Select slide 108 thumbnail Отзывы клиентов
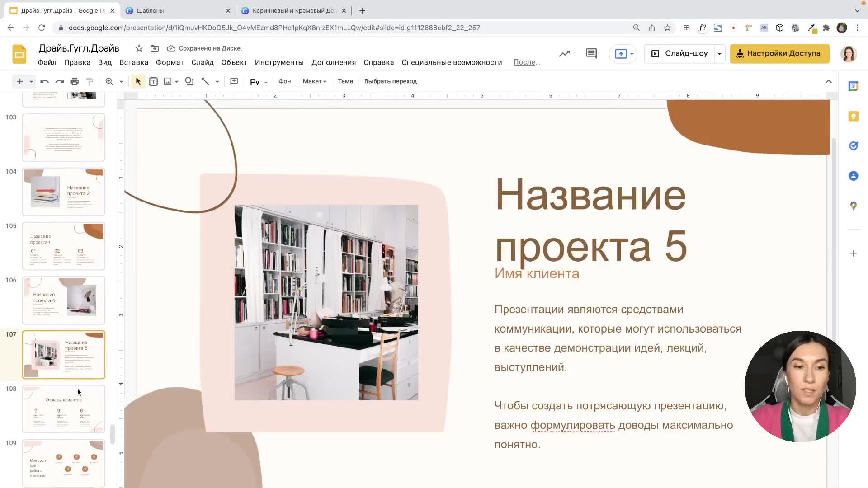This screenshot has height=488, width=868. [64, 408]
